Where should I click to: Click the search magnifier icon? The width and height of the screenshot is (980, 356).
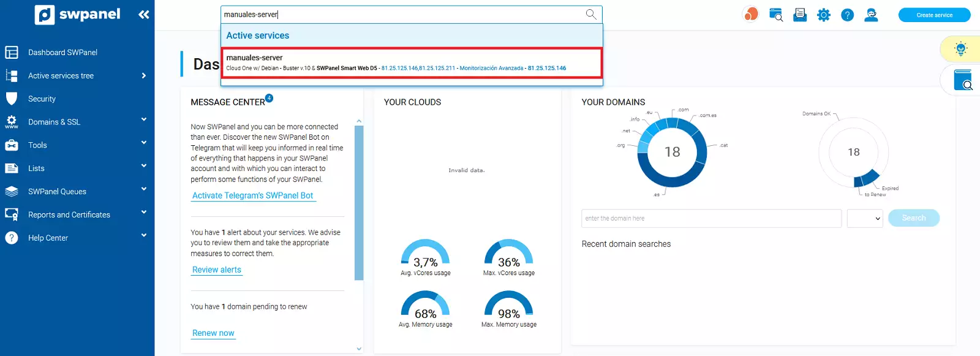590,14
